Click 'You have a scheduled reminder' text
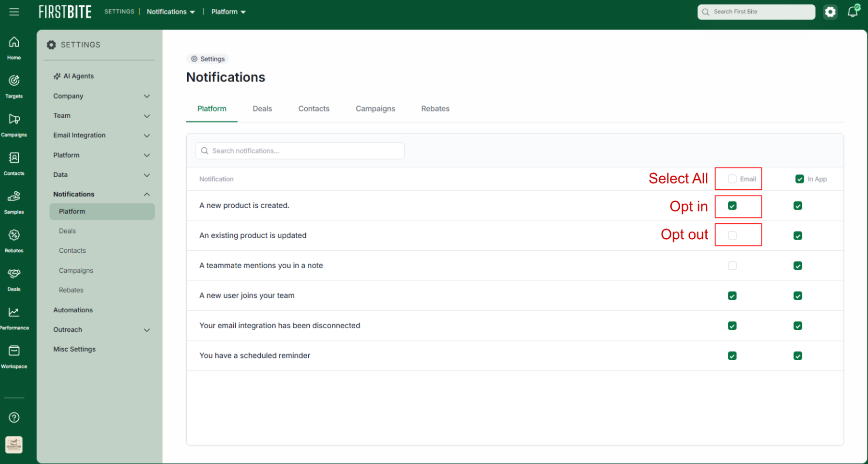 pos(254,355)
